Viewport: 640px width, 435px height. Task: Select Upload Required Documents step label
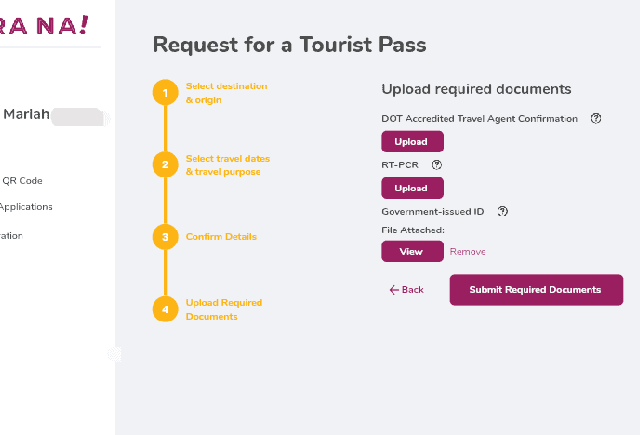224,309
